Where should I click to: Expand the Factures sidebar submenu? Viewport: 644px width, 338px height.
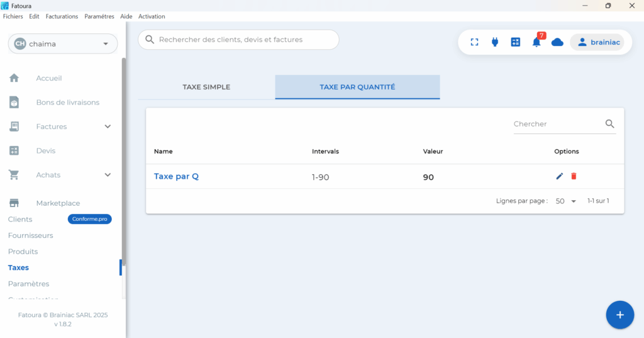click(x=108, y=127)
